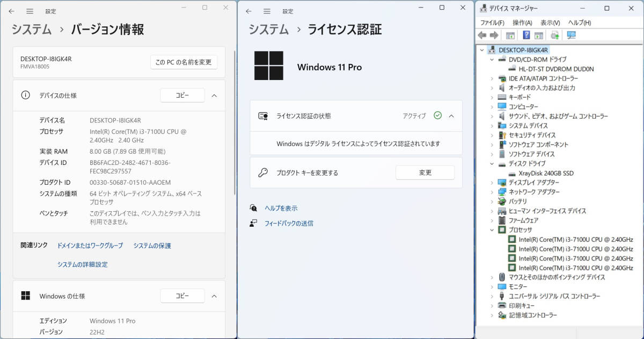Open the 表示(V) menu

pyautogui.click(x=550, y=23)
